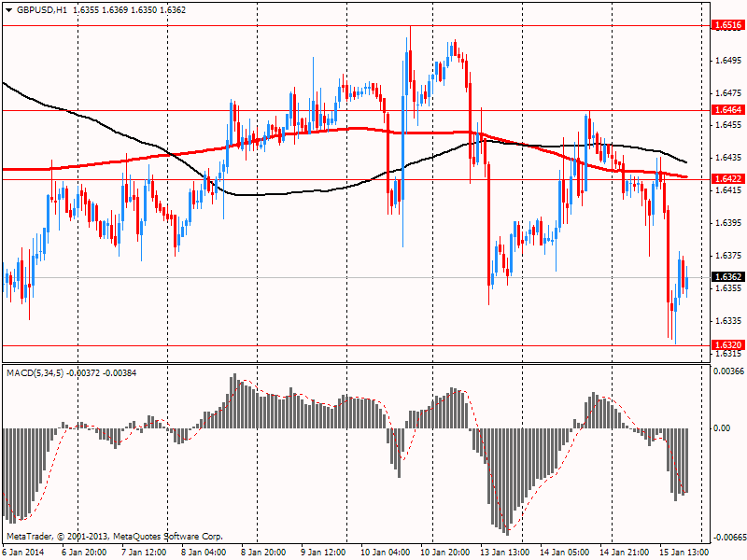Image resolution: width=747 pixels, height=560 pixels.
Task: Click the 1.6355 price scale label
Action: click(x=728, y=288)
